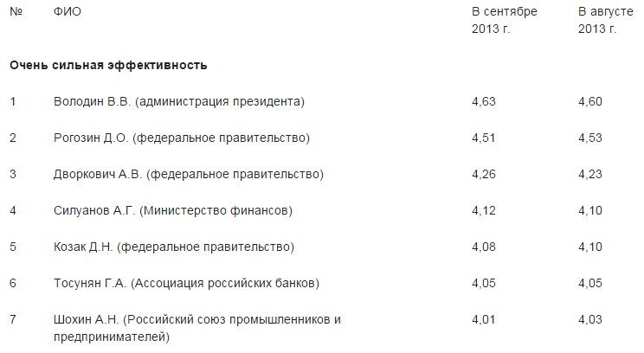Image resolution: width=644 pixels, height=353 pixels.
Task: Click the ФИО column header
Action: coord(68,11)
